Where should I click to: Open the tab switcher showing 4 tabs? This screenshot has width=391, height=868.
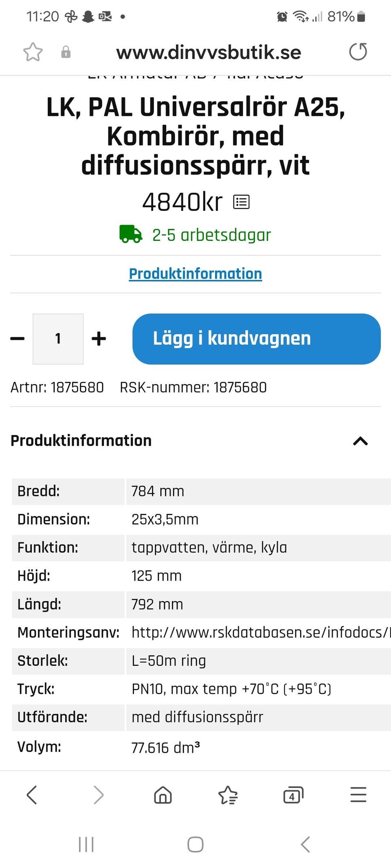tap(293, 795)
